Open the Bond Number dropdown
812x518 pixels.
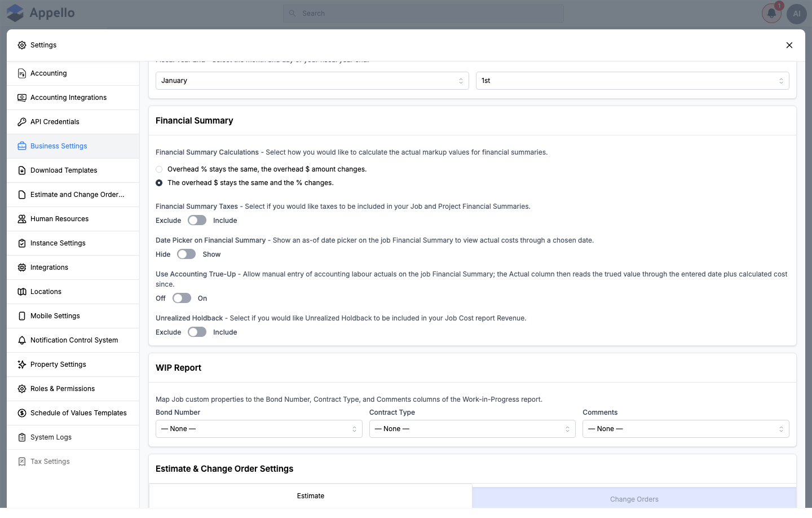point(259,429)
